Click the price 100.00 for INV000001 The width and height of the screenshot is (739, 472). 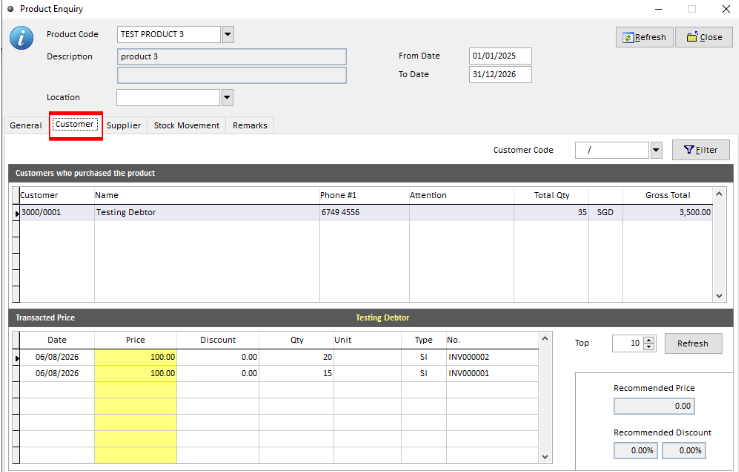(x=136, y=373)
